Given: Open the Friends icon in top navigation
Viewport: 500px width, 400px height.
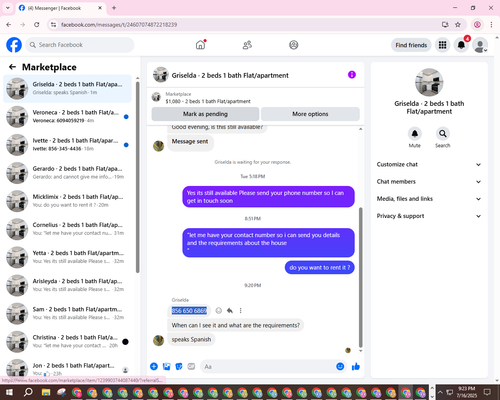Looking at the screenshot, I should point(247,45).
